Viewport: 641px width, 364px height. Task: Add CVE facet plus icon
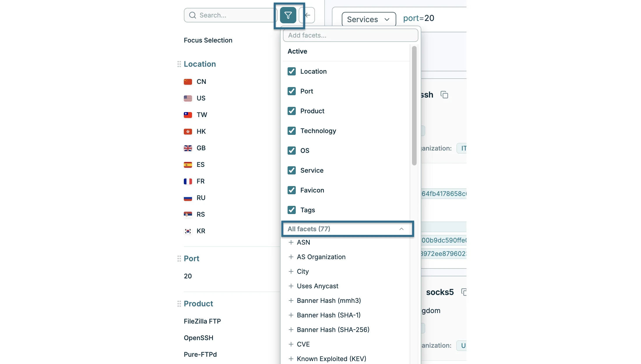point(291,344)
